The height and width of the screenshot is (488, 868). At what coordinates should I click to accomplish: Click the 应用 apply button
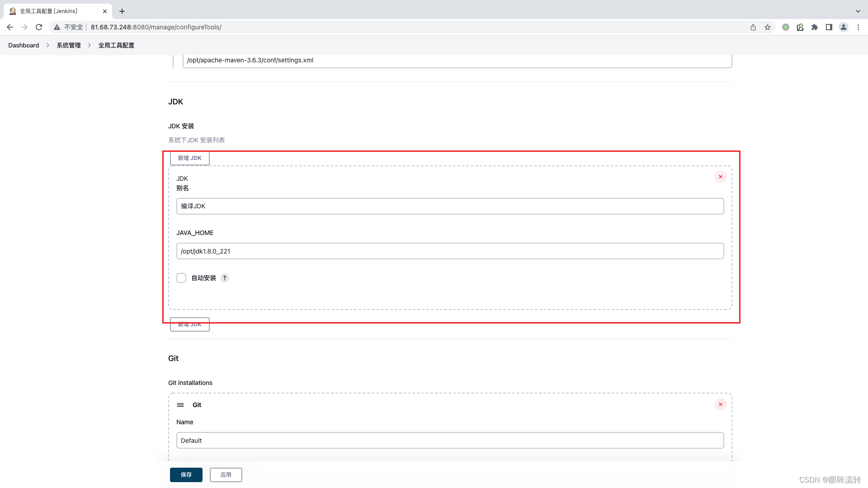pyautogui.click(x=226, y=475)
